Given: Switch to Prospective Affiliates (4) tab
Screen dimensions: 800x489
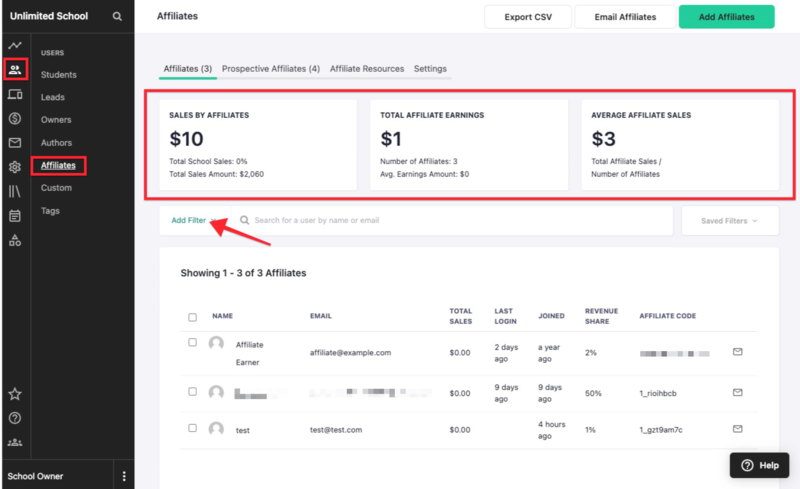Looking at the screenshot, I should [x=271, y=69].
